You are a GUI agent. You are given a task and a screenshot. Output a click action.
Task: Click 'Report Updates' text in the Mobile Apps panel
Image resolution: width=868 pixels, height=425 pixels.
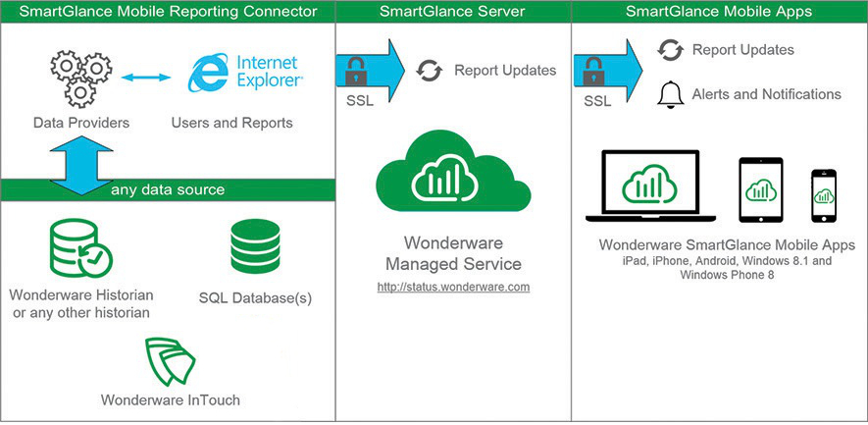(743, 50)
